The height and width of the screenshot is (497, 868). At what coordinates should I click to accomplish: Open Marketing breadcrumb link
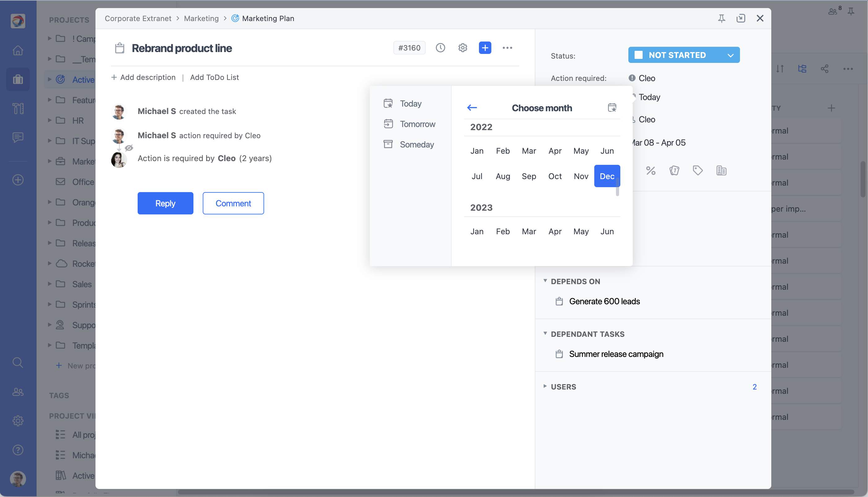coord(201,18)
